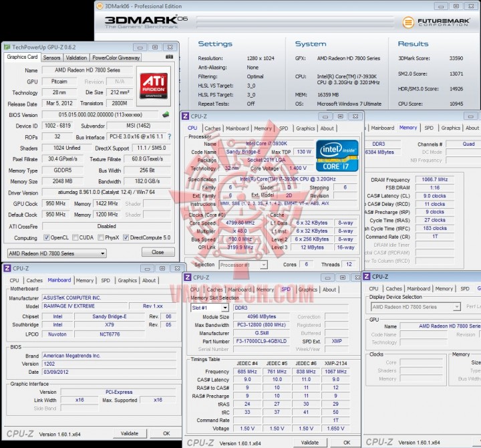Click the CPU Score value 10945
The width and height of the screenshot is (481, 448).
(456, 104)
